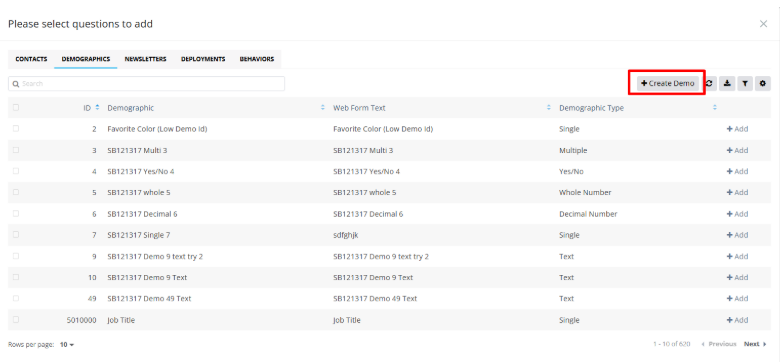
Task: Add the ID 10 Demo 9 Text demographic
Action: tap(737, 277)
